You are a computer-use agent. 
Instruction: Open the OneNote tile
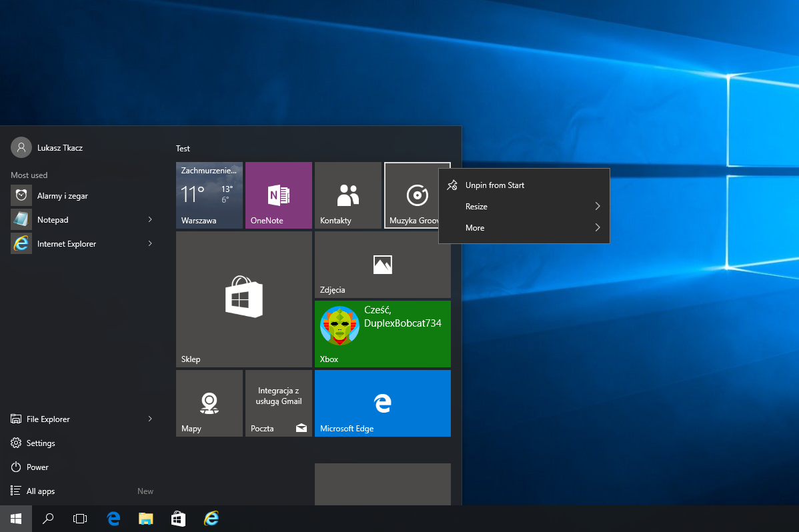278,195
